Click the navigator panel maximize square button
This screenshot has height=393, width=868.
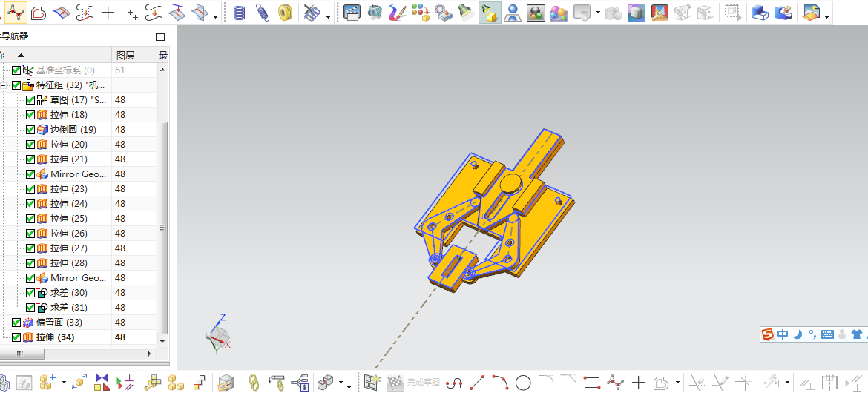tap(160, 37)
